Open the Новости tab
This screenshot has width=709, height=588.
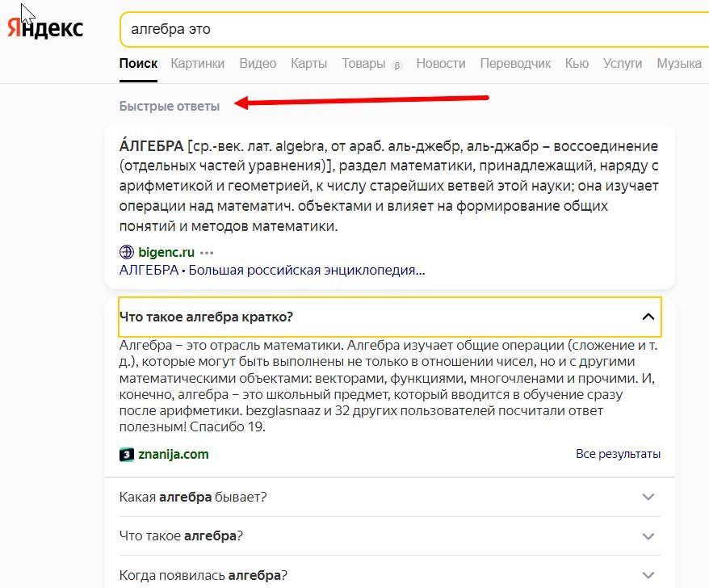pos(441,63)
